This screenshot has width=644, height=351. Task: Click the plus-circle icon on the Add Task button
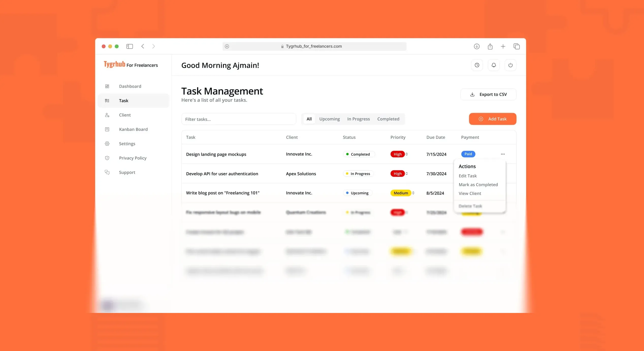coord(481,119)
